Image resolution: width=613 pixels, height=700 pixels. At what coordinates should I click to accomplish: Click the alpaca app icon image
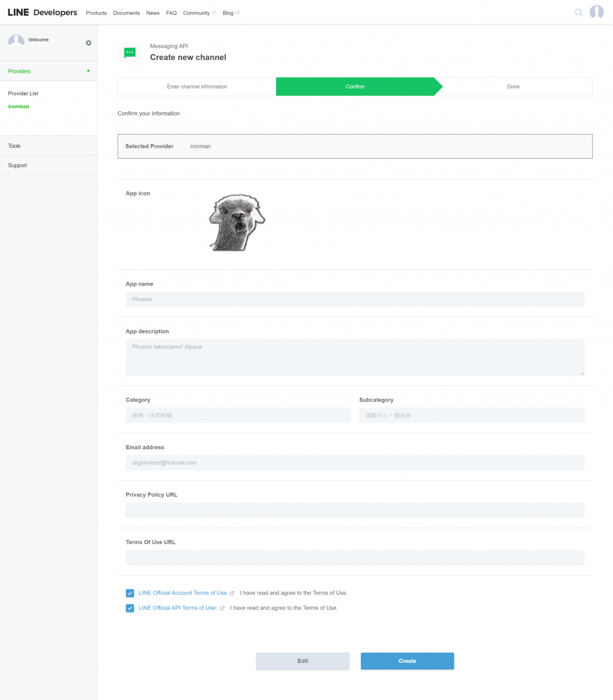click(x=237, y=223)
